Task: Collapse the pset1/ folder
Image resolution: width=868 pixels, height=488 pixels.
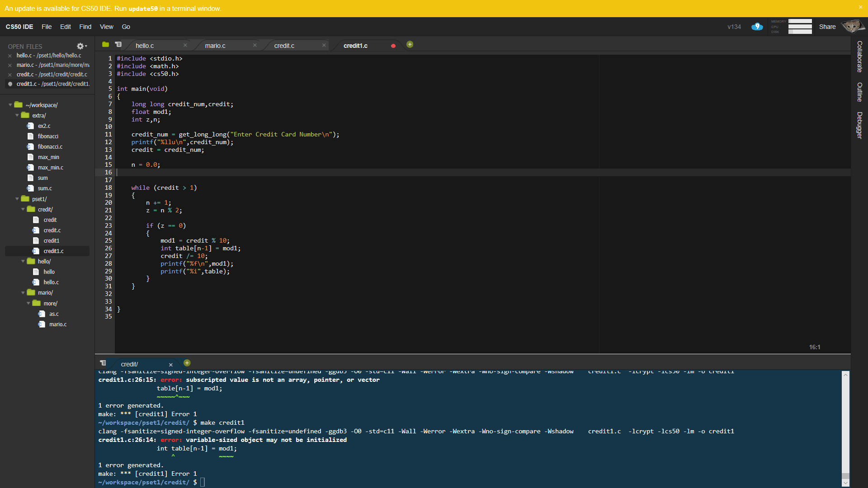Action: click(17, 199)
